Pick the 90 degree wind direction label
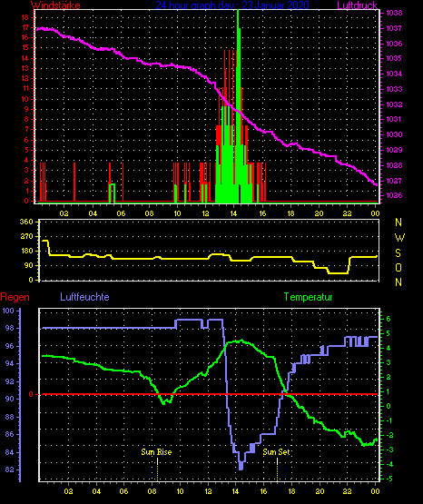 [29, 265]
